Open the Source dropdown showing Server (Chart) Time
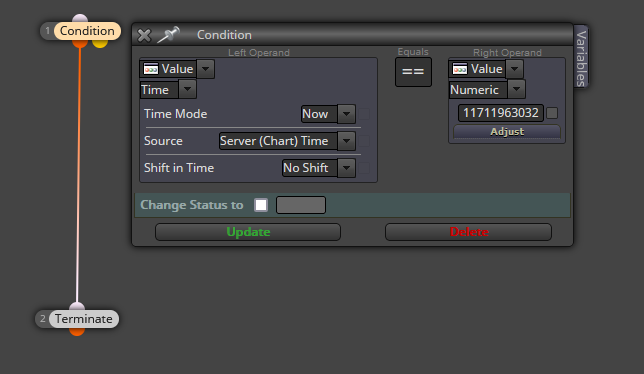Image resolution: width=644 pixels, height=374 pixels. 347,141
